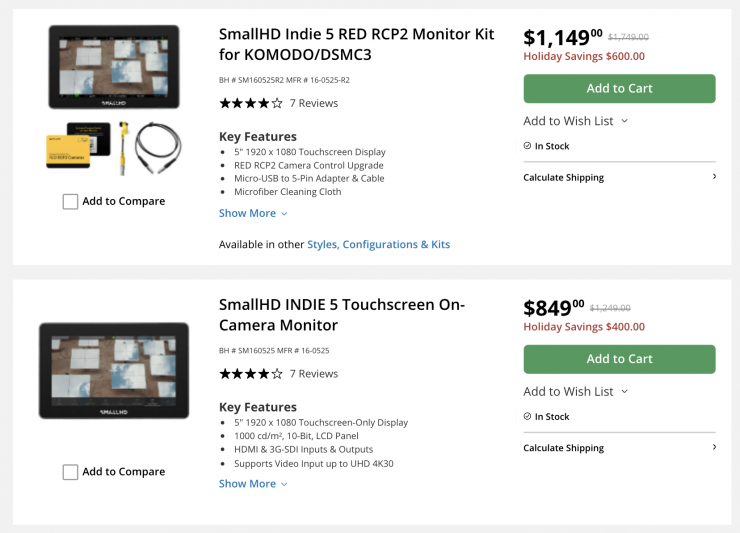This screenshot has width=740, height=533.
Task: Open the 7 Reviews link for the RED kit
Action: click(314, 103)
